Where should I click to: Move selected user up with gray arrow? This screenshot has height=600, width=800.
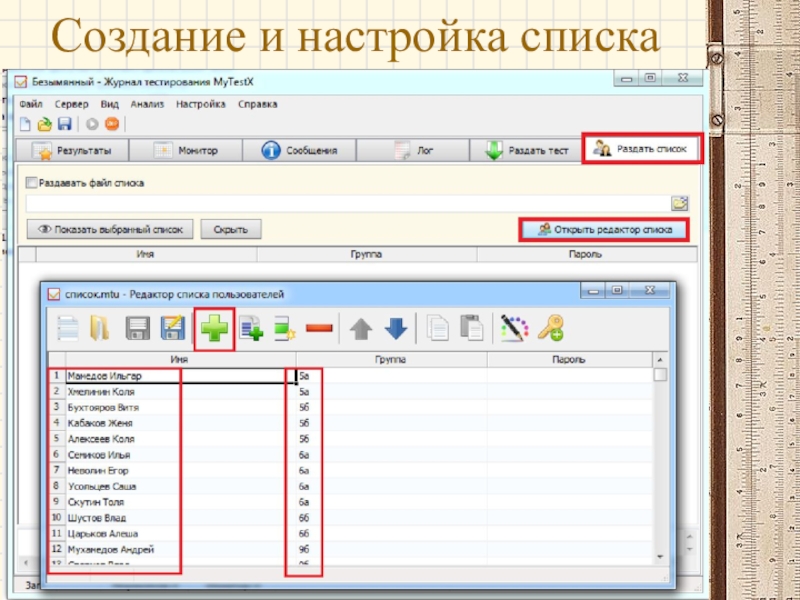point(361,328)
